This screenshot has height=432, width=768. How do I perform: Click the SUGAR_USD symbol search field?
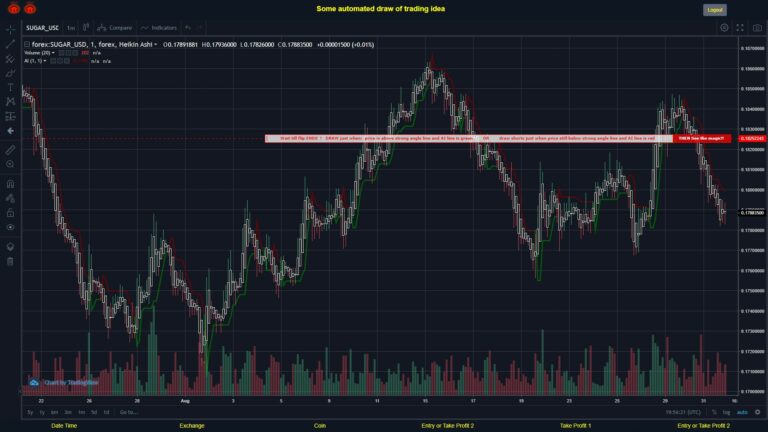42,28
